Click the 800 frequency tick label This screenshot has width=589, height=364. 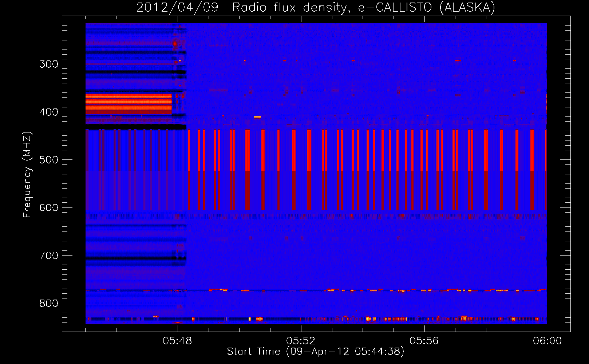pyautogui.click(x=49, y=303)
